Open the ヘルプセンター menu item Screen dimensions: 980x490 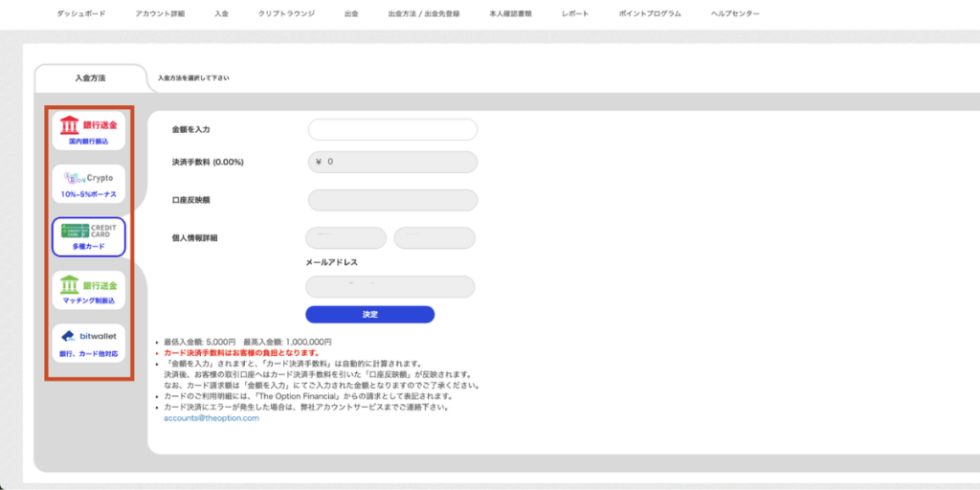(736, 13)
